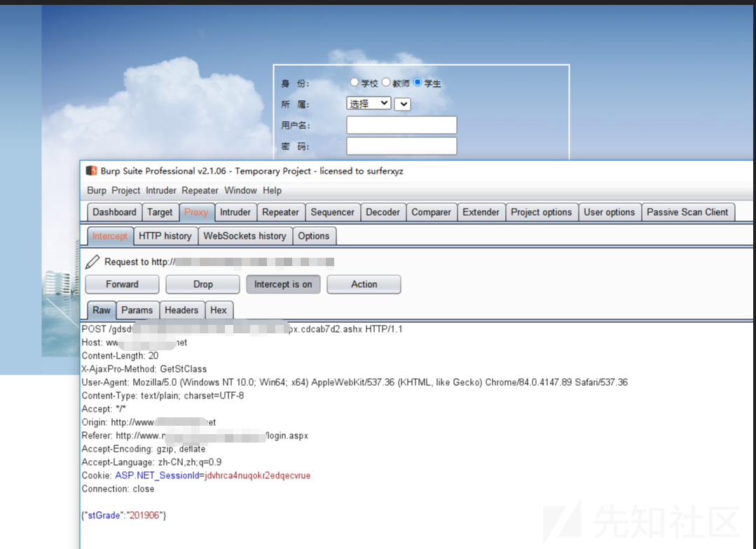Click the X-AjaxPro-Method: GetStClass header line

click(144, 369)
